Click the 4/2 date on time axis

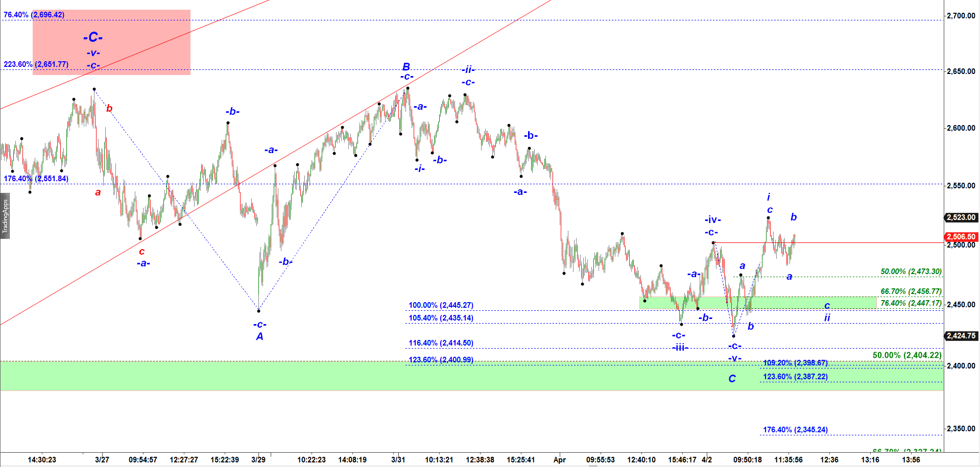click(x=707, y=459)
